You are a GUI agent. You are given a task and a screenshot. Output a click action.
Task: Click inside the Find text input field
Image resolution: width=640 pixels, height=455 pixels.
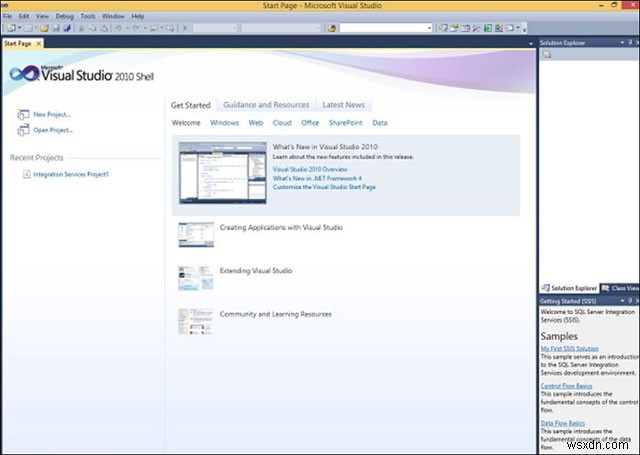pyautogui.click(x=383, y=28)
